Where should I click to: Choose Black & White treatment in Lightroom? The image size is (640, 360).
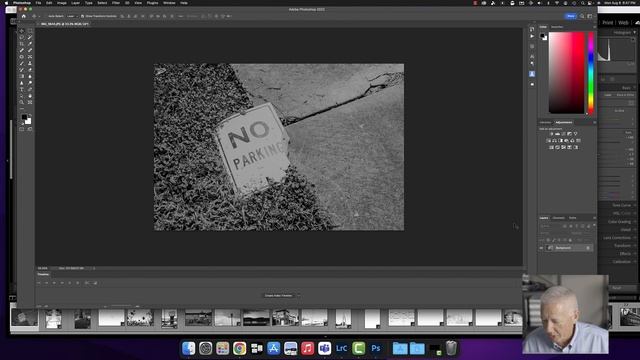[625, 95]
